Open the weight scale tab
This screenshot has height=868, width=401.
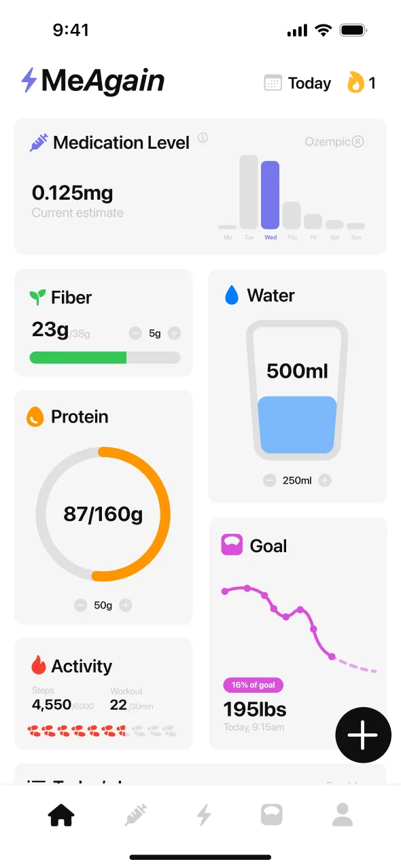click(271, 814)
